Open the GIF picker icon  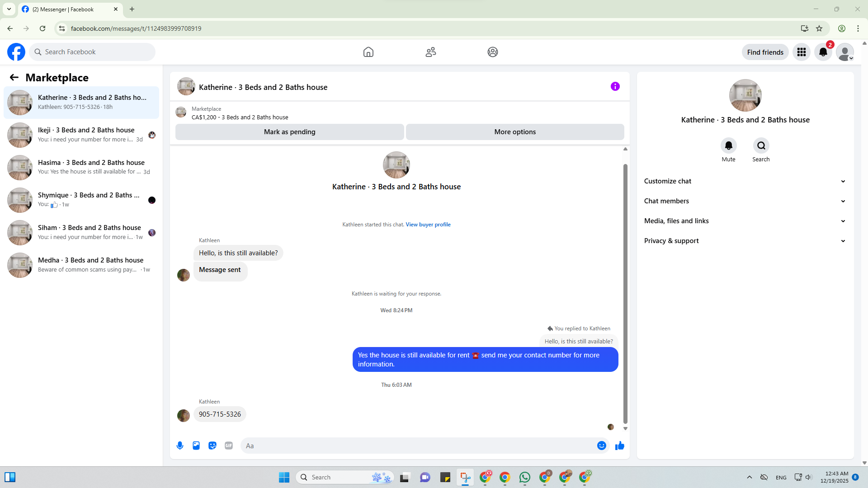click(x=229, y=446)
